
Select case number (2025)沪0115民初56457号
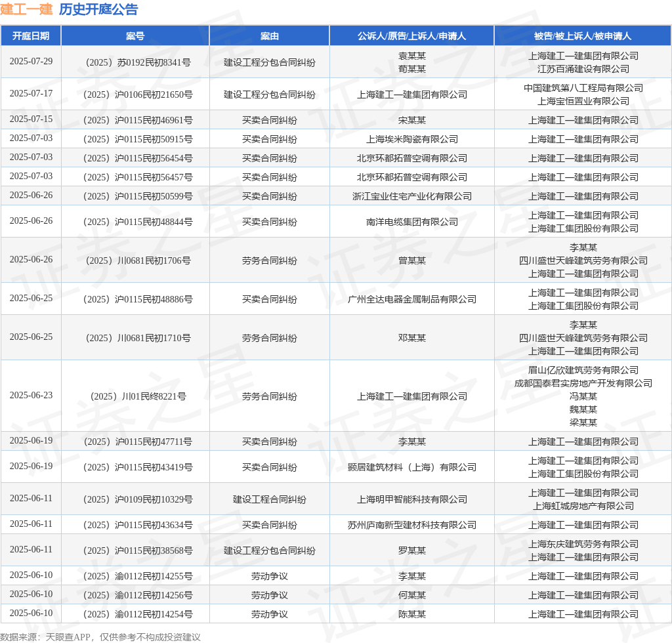[x=138, y=177]
